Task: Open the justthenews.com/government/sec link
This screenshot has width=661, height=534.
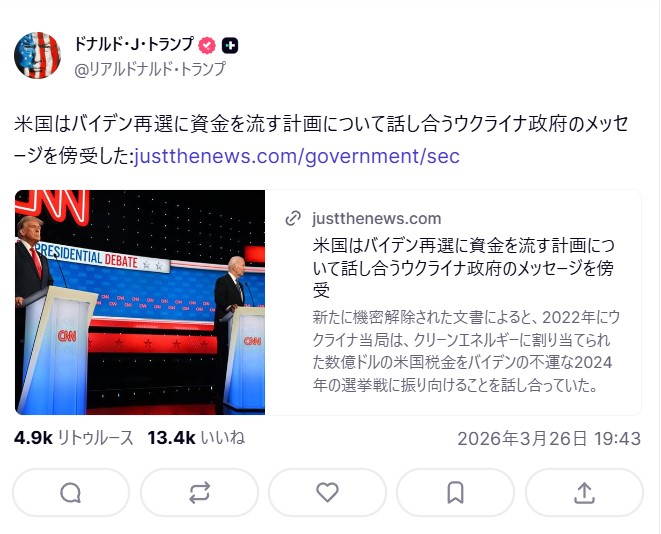Action: click(297, 156)
